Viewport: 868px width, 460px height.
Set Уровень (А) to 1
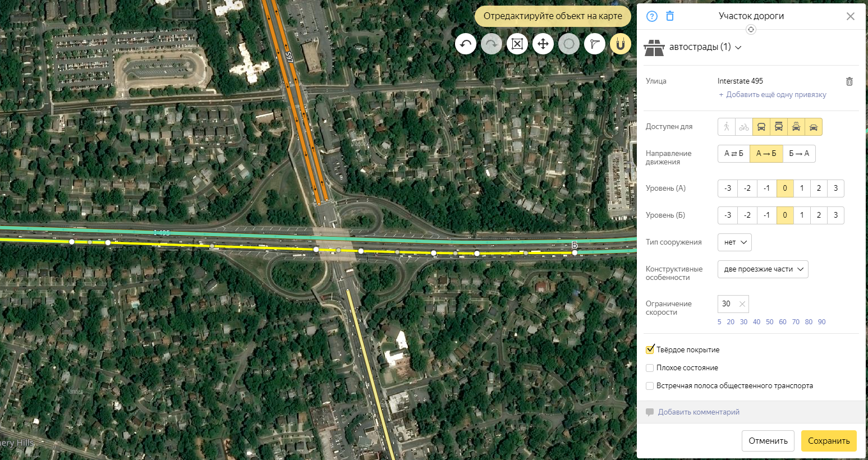point(802,188)
